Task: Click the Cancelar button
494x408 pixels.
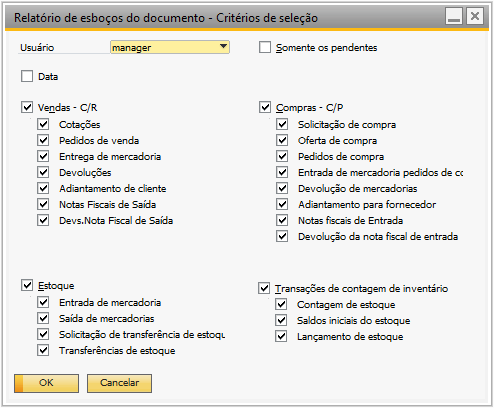Action: [x=119, y=383]
